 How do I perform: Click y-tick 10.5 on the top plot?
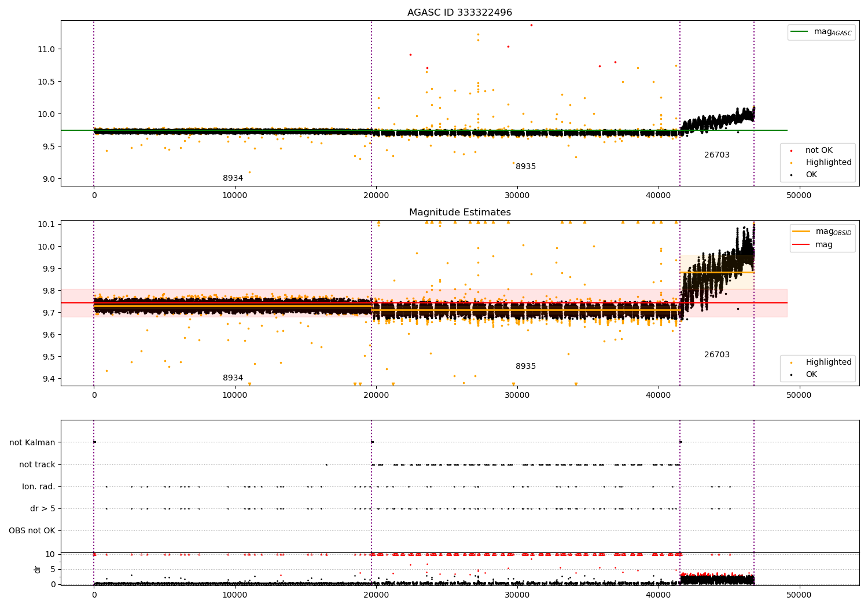[x=46, y=82]
